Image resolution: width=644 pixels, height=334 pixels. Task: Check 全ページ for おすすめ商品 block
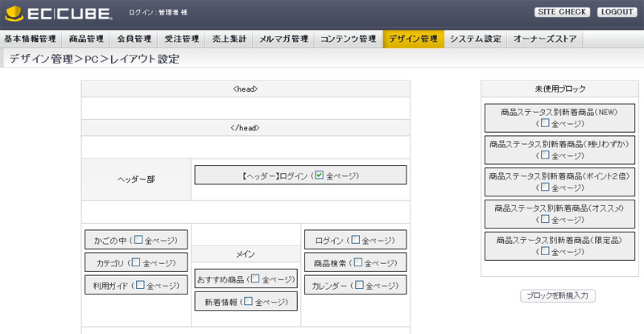coord(255,278)
